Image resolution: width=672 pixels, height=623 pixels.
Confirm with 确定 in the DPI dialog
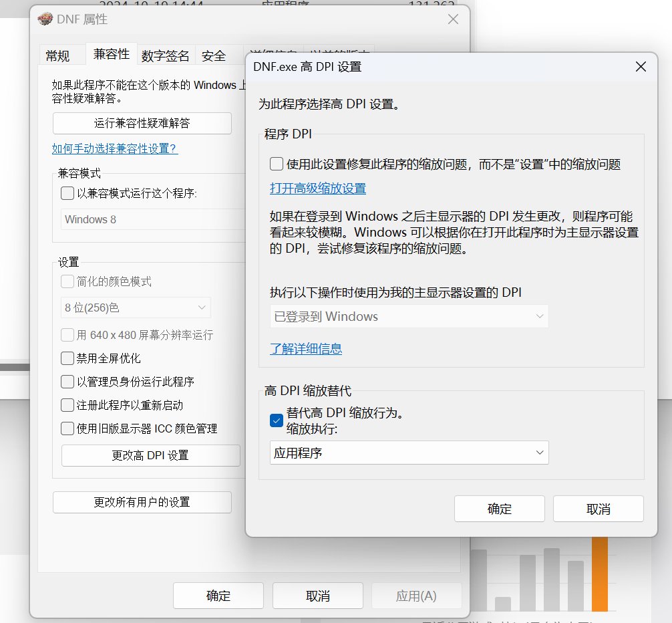point(500,509)
